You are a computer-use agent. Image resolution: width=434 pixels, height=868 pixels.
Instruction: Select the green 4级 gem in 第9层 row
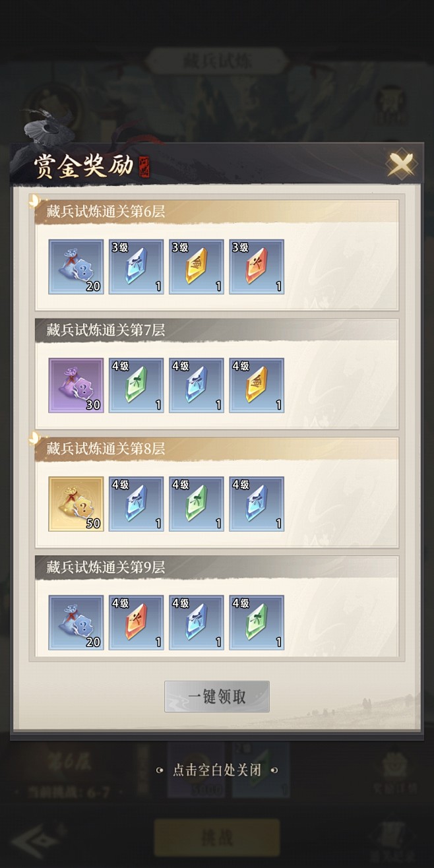click(257, 623)
